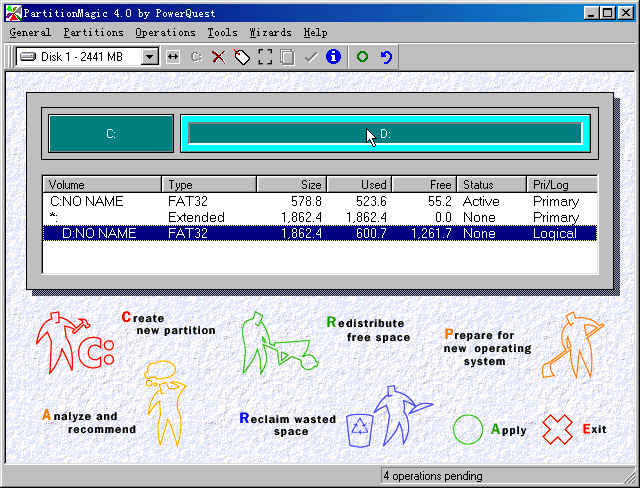Click the Label tag toolbar icon

click(x=242, y=57)
